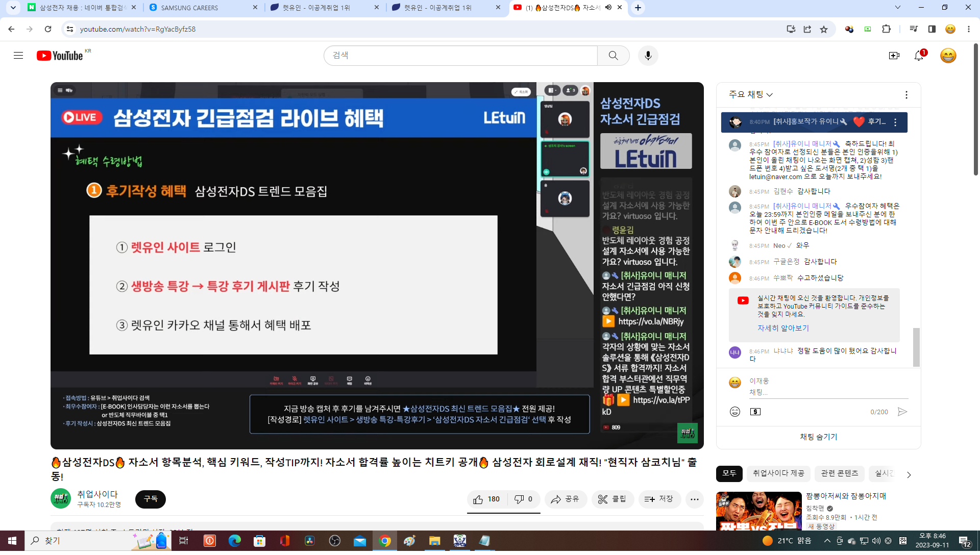Go back to previous page
The image size is (980, 555).
[11, 29]
